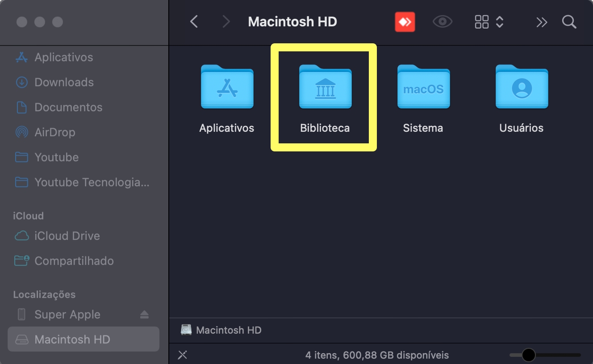Open the Usuários folder

522,88
